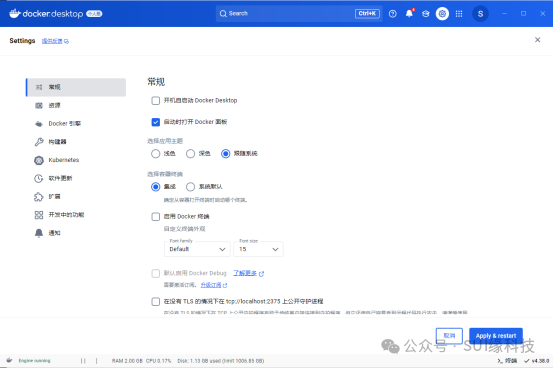
Task: Select the 系统默认 terminal radio button
Action: 190,187
